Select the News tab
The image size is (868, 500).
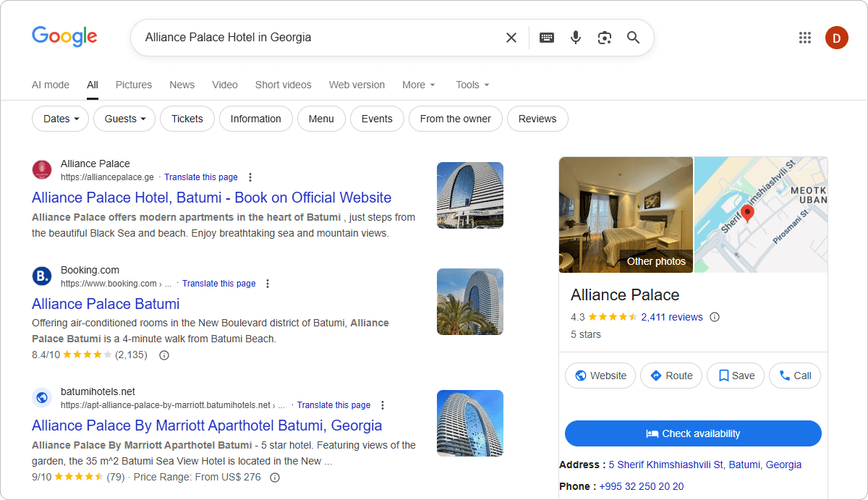coord(182,85)
